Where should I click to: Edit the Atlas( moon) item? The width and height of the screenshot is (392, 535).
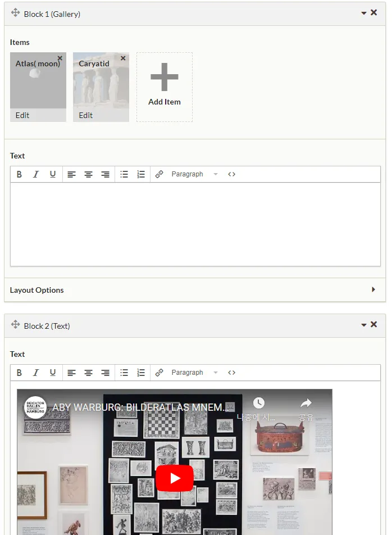[x=22, y=115]
